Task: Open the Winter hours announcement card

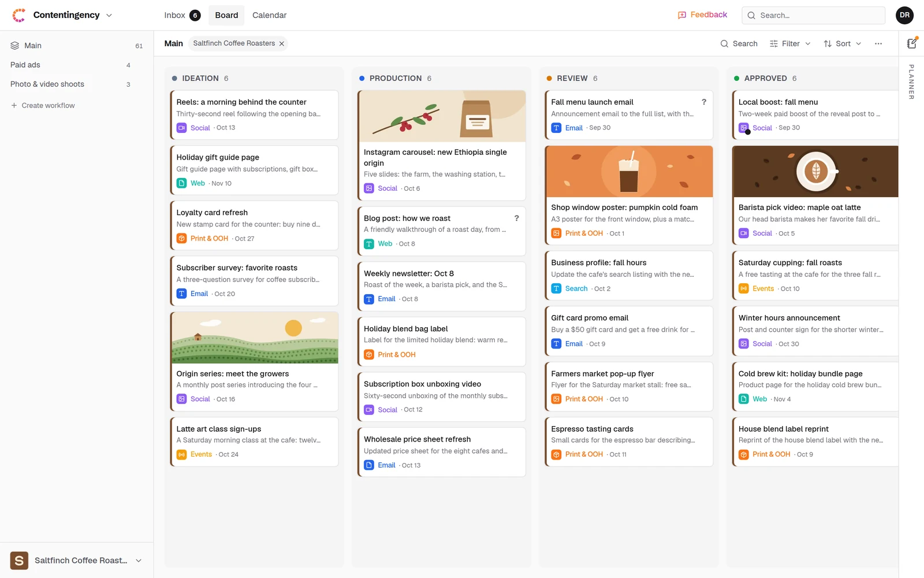Action: click(x=815, y=331)
